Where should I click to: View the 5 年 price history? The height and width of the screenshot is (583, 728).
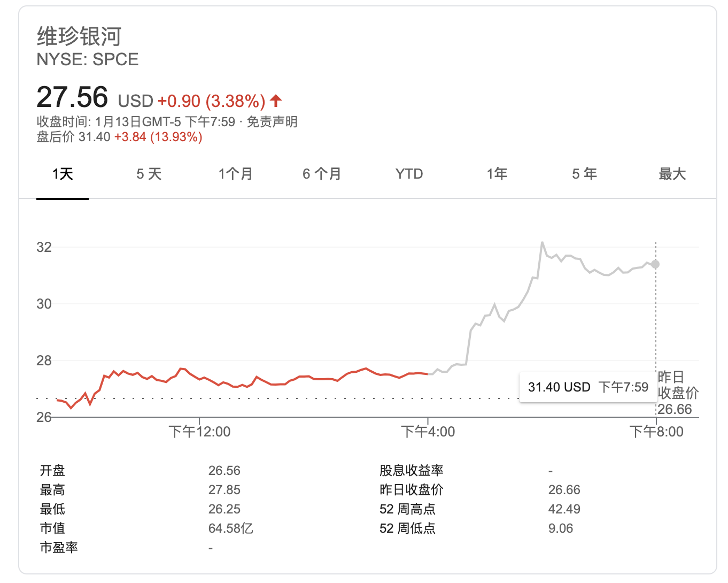pyautogui.click(x=584, y=174)
